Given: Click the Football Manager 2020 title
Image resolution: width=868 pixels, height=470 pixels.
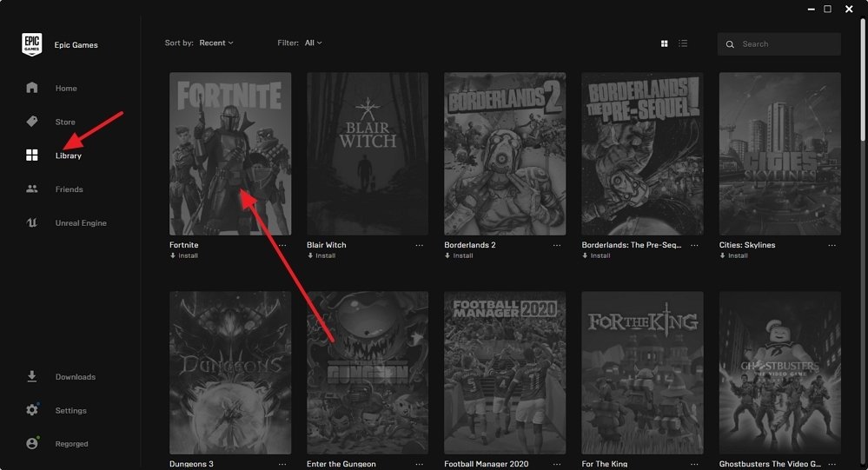Looking at the screenshot, I should (x=487, y=464).
